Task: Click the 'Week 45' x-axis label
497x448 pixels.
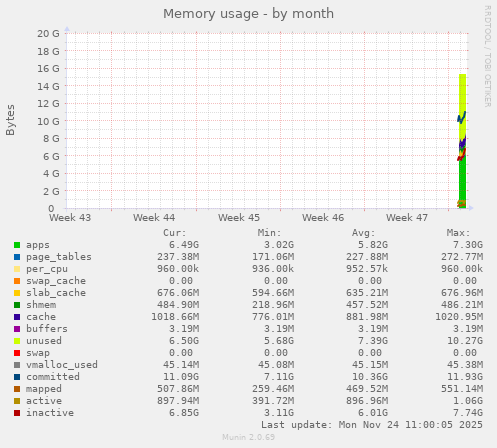Action: [x=239, y=218]
